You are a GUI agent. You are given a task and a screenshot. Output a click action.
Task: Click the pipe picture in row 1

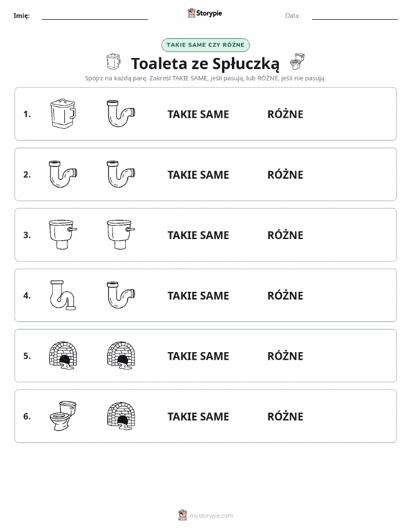tap(121, 114)
